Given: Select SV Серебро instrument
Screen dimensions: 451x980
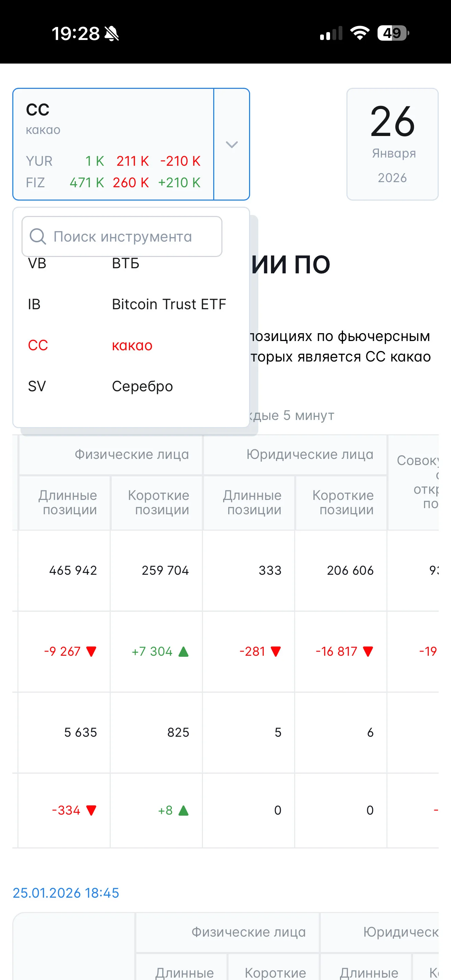Looking at the screenshot, I should (131, 386).
